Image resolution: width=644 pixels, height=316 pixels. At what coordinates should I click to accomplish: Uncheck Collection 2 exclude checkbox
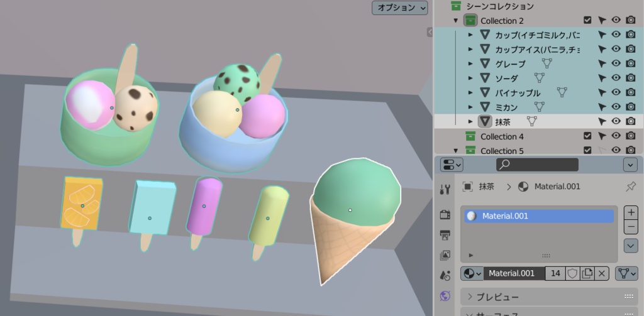tap(588, 19)
